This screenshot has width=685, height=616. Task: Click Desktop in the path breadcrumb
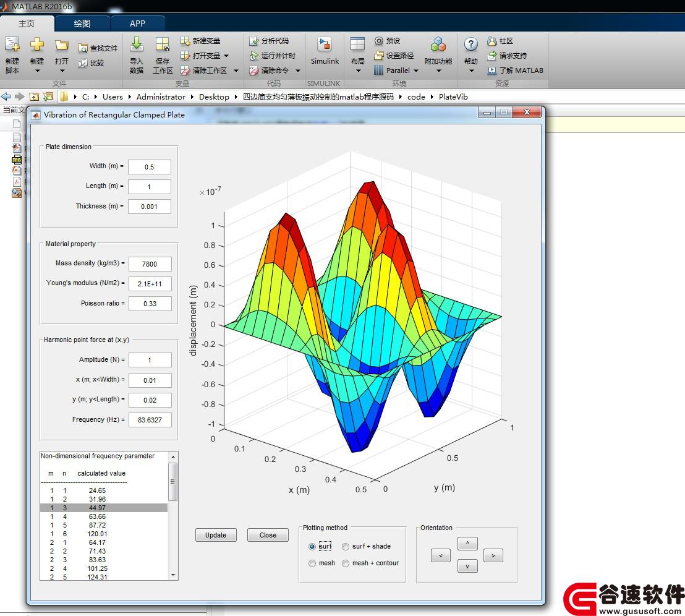click(x=214, y=97)
